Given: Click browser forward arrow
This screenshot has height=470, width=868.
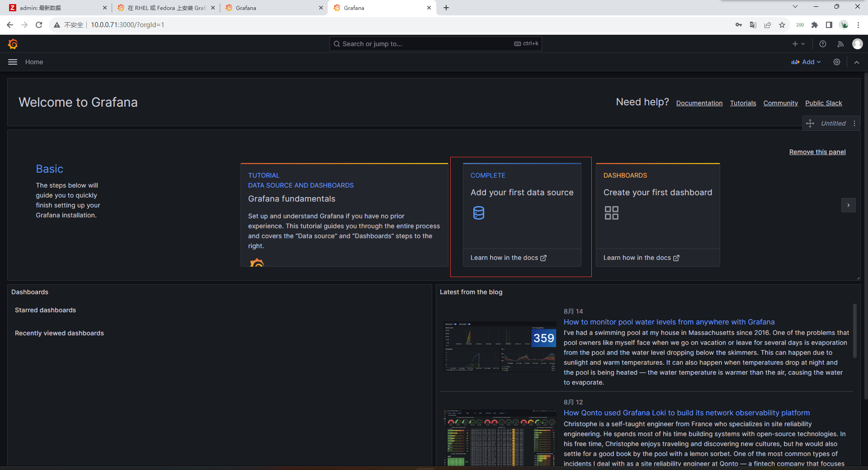Looking at the screenshot, I should [x=24, y=25].
